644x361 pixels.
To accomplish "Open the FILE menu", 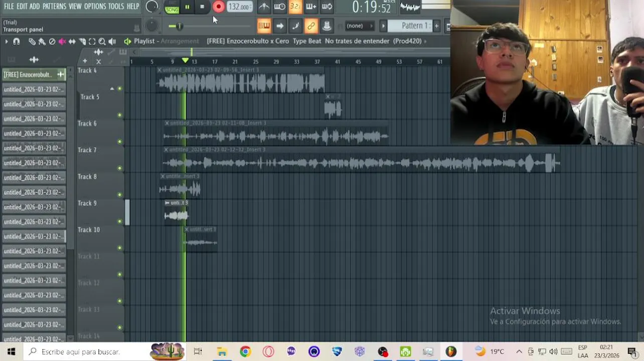I will point(9,6).
